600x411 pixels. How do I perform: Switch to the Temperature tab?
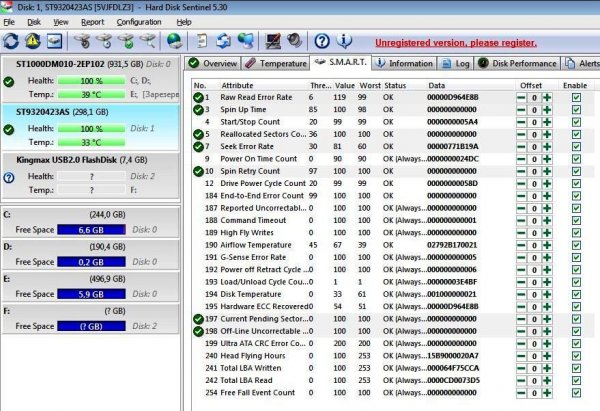click(x=277, y=63)
